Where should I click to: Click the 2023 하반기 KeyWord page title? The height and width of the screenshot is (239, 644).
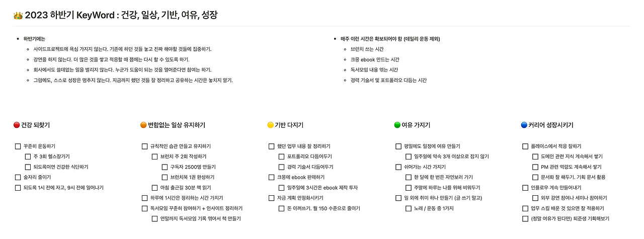[121, 16]
